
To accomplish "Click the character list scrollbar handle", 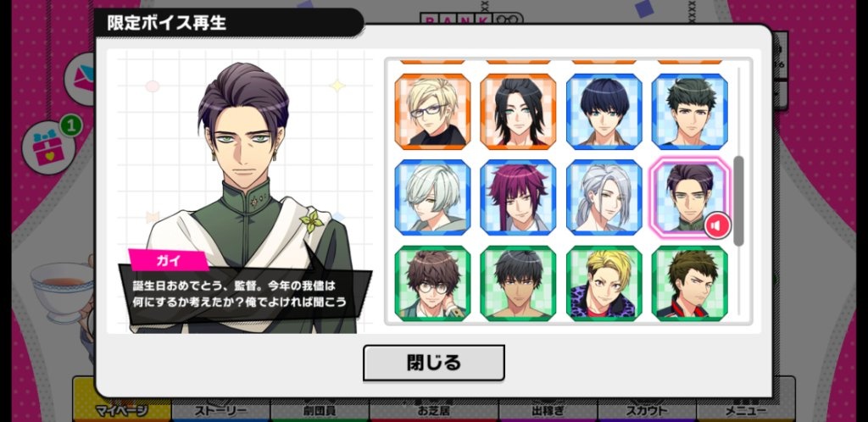I will (x=738, y=201).
